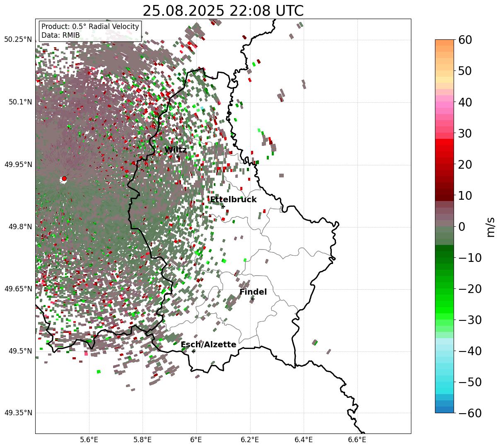
Task: Click the colorbar "30" tick label
Action: pyautogui.click(x=466, y=133)
